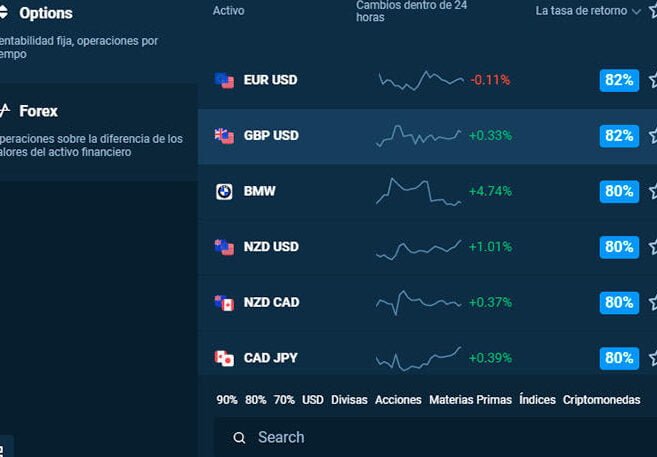Open the Options category icon

(x=5, y=13)
